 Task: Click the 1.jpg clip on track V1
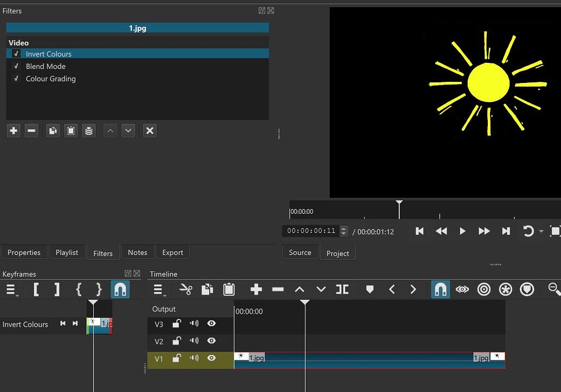coord(369,360)
